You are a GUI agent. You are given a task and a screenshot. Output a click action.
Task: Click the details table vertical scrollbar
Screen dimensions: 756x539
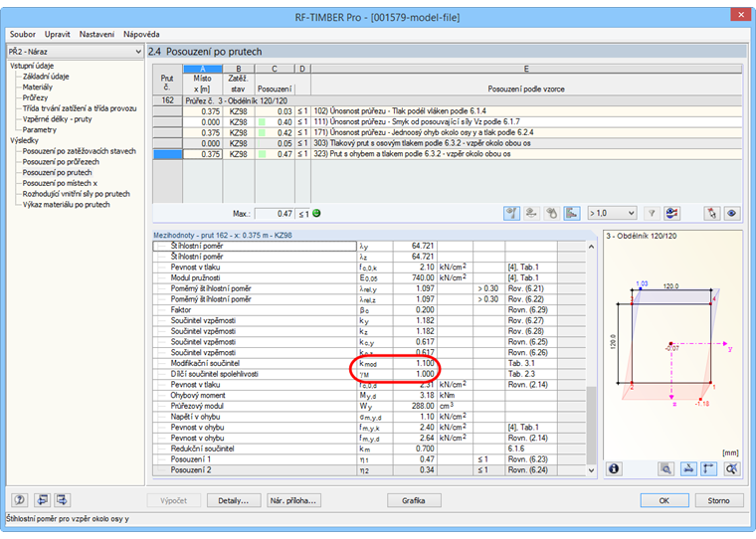(x=592, y=428)
